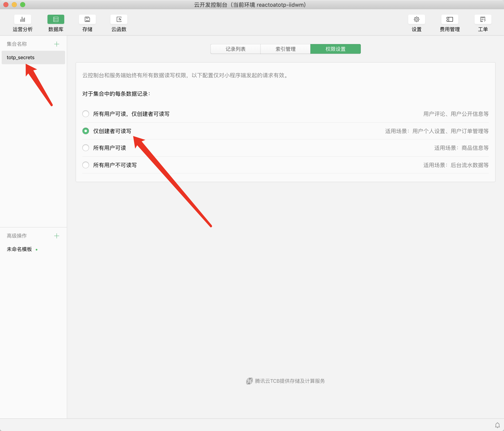Viewport: 504px width, 431px height.
Task: Switch to the 权限设置 tab
Action: (x=336, y=49)
